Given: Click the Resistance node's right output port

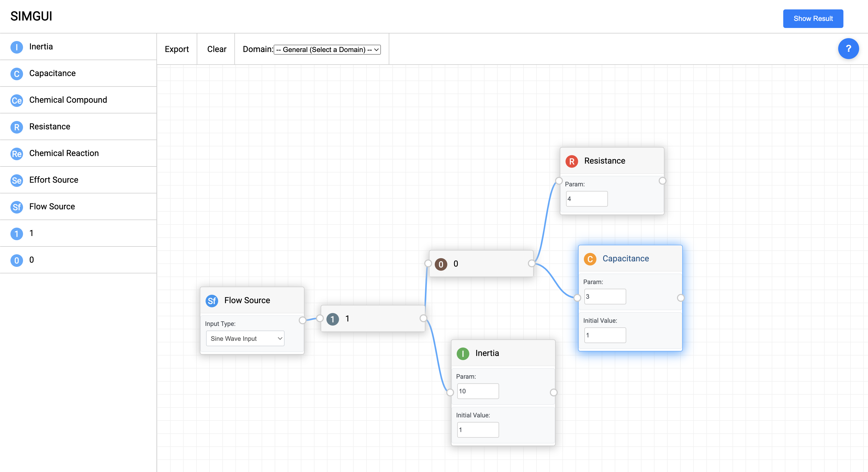Looking at the screenshot, I should point(662,181).
